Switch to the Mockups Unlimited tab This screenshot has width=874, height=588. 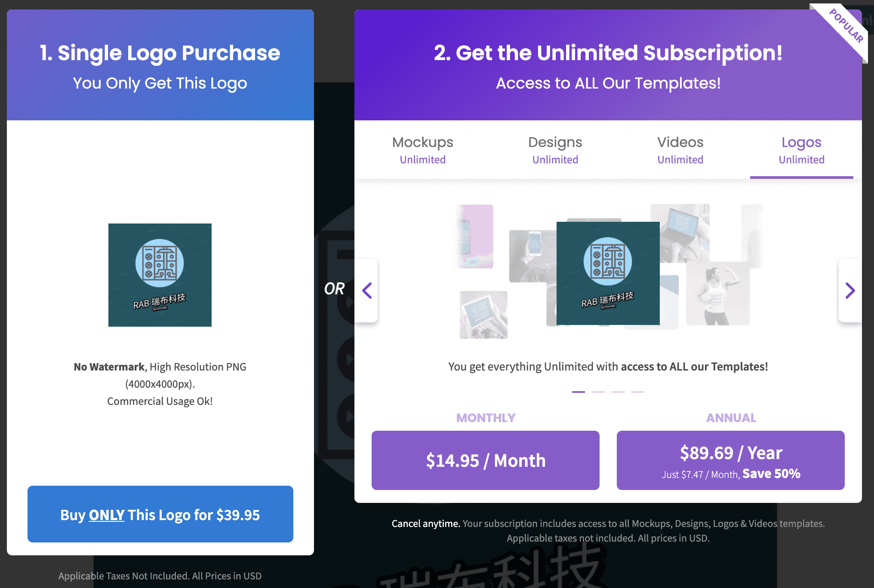(422, 150)
